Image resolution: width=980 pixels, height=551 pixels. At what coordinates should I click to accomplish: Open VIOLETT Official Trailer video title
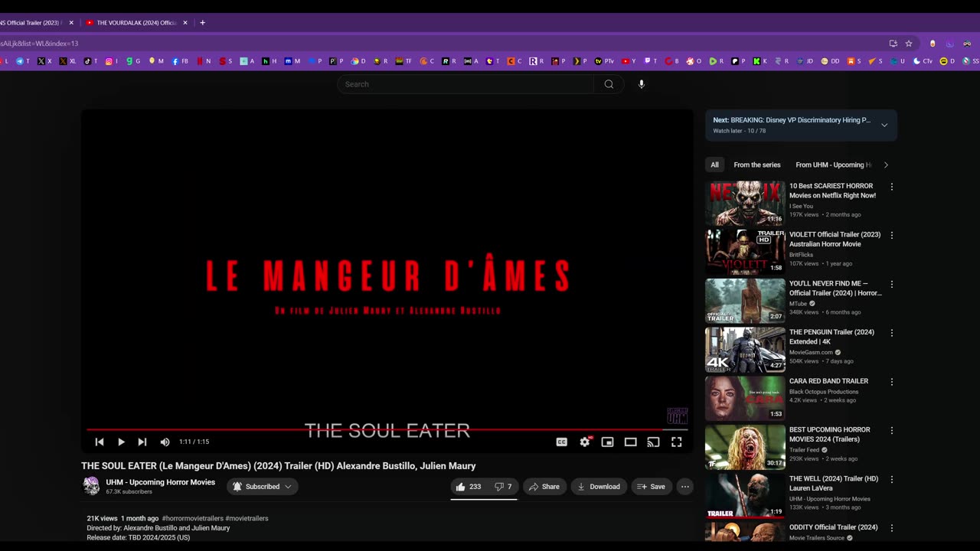click(x=835, y=239)
